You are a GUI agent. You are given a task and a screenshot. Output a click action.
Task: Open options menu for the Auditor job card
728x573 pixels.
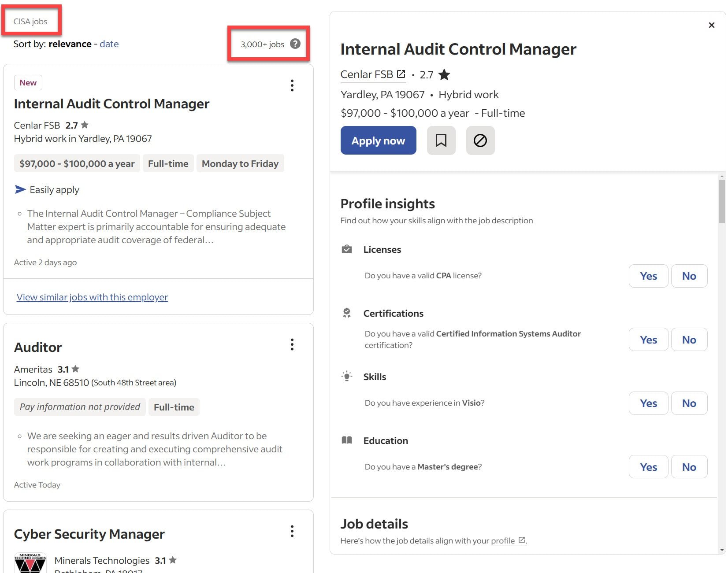[292, 344]
